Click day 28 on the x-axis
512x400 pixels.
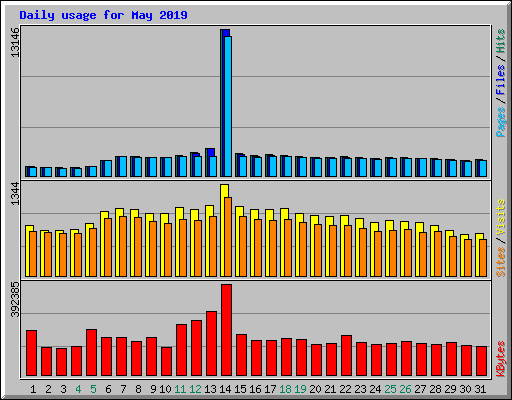[435, 389]
